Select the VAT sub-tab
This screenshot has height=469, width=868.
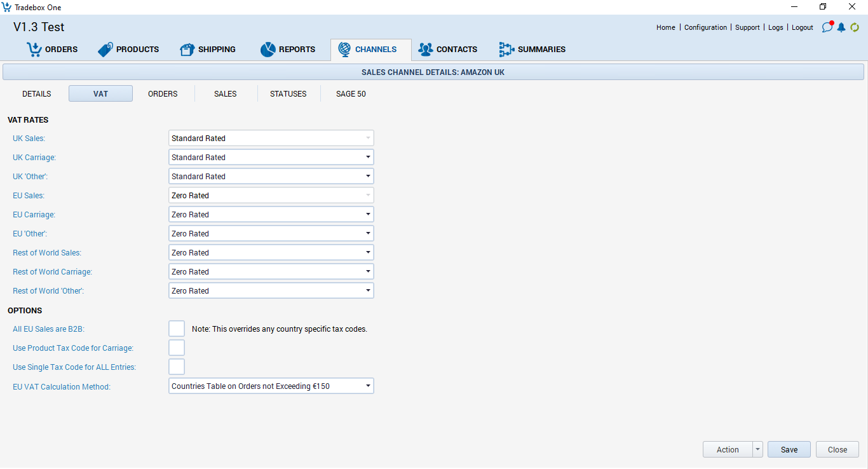click(100, 93)
